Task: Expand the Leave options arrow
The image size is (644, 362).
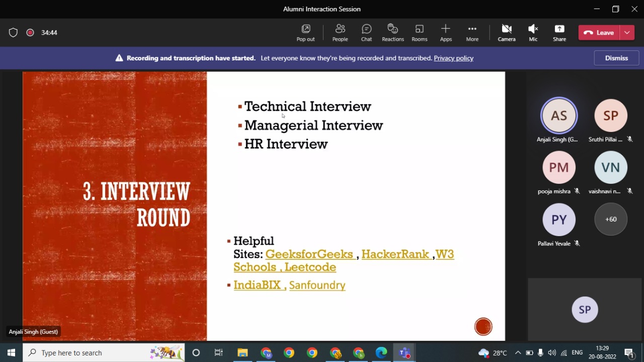Action: [627, 33]
